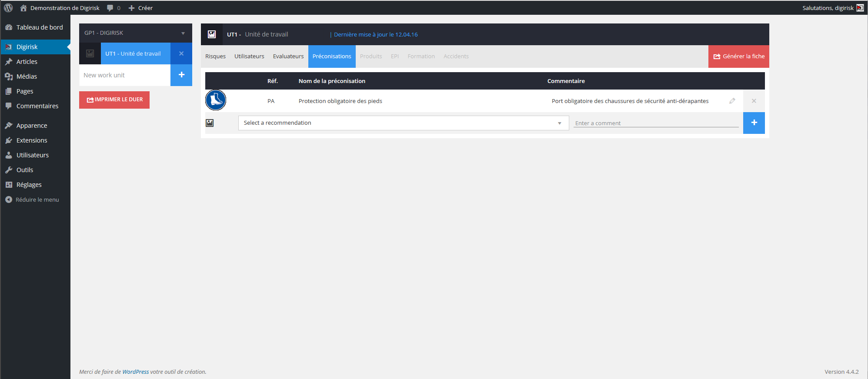Open the Pages sidebar menu
This screenshot has width=868, height=379.
tap(35, 91)
